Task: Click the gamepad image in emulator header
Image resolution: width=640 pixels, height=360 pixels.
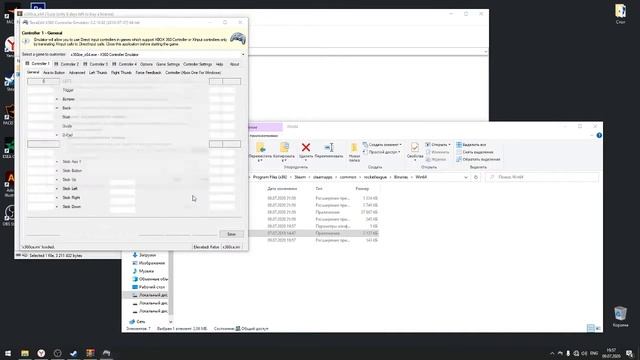Action: coord(238,39)
